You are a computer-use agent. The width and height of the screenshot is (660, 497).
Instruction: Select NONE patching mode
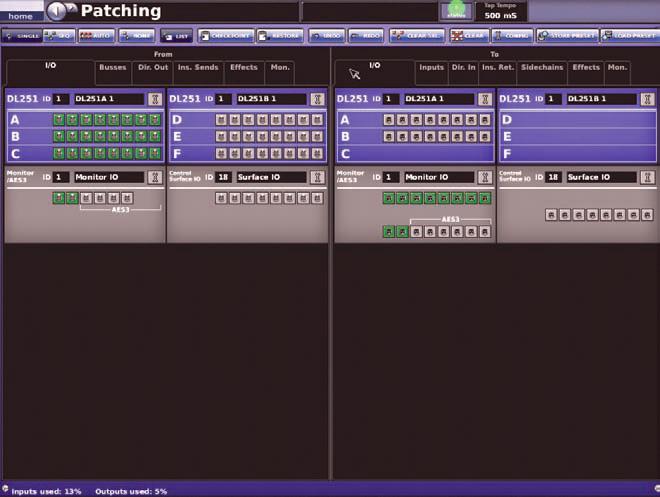[x=137, y=36]
